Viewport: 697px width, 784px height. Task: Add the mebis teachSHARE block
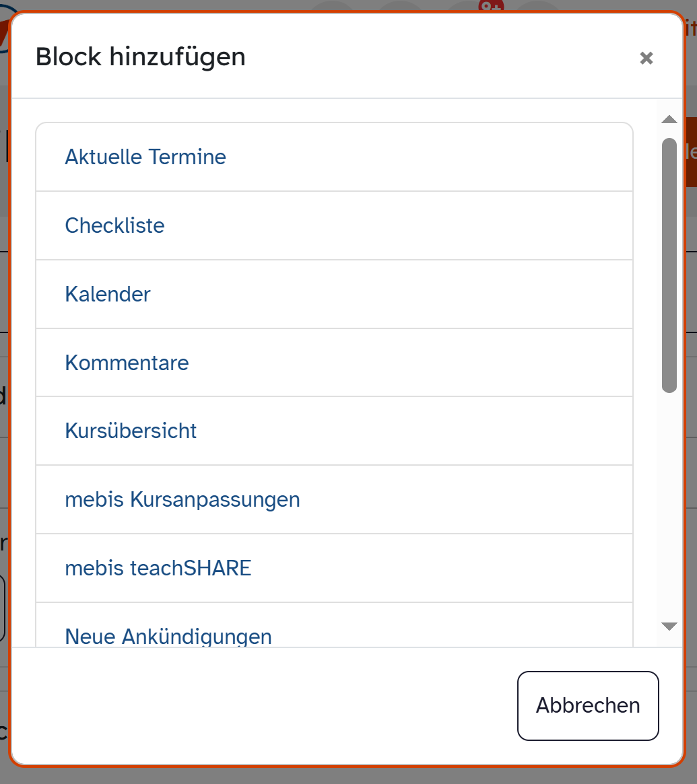(x=158, y=569)
